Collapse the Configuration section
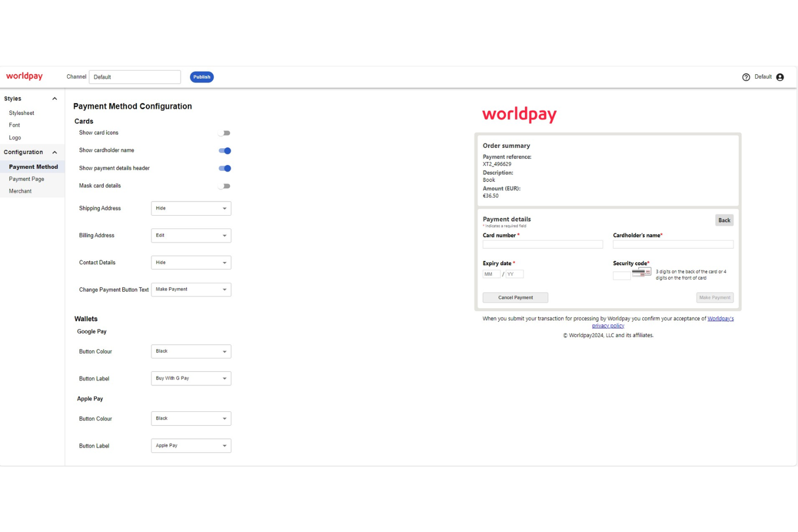Viewport: 798px width, 532px height. pos(54,152)
